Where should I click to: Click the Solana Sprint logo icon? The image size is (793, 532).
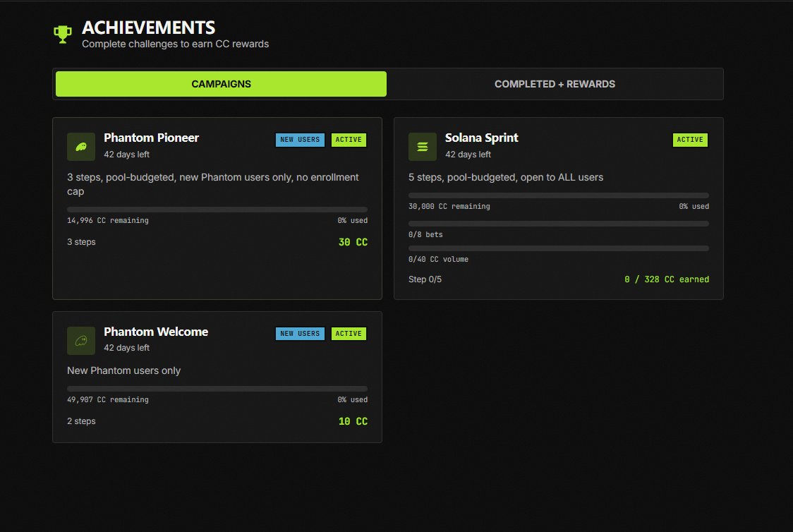pos(423,147)
